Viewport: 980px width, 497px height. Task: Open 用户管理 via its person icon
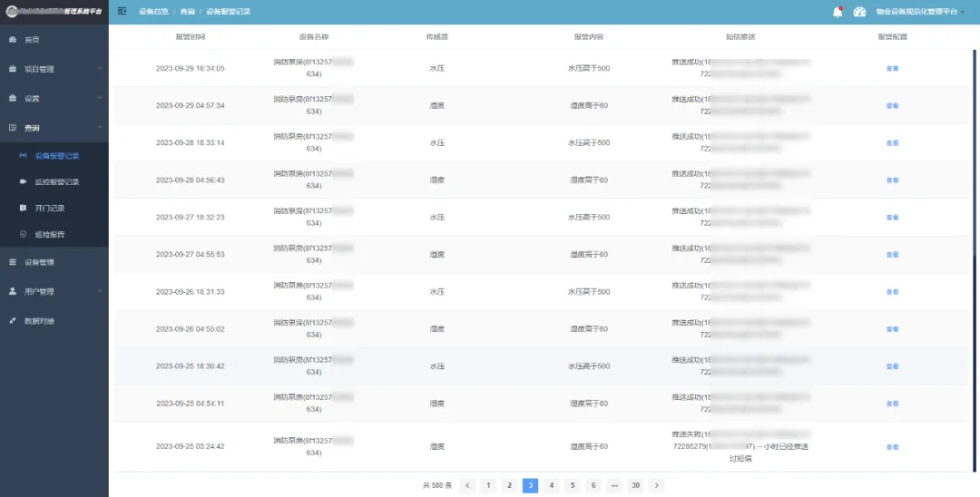tap(13, 292)
